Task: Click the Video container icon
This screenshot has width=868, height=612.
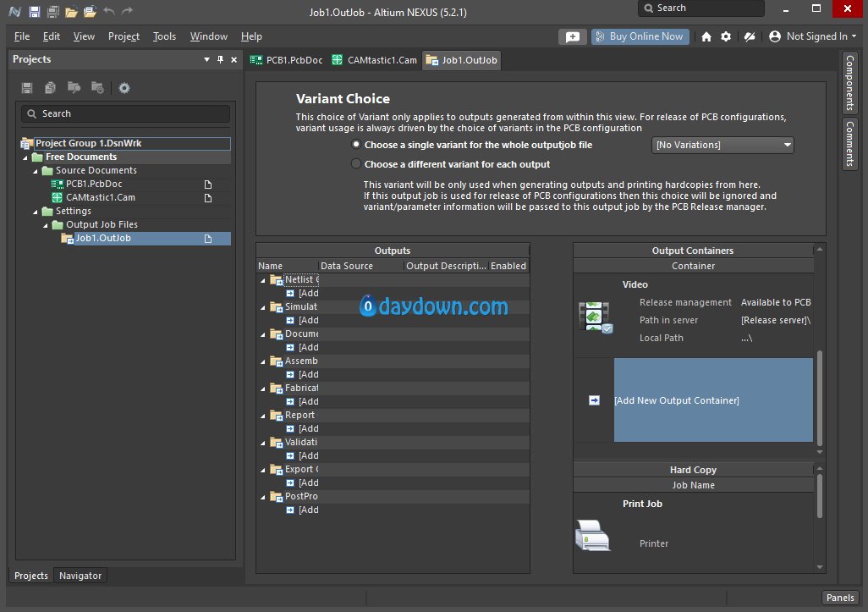Action: coord(595,317)
